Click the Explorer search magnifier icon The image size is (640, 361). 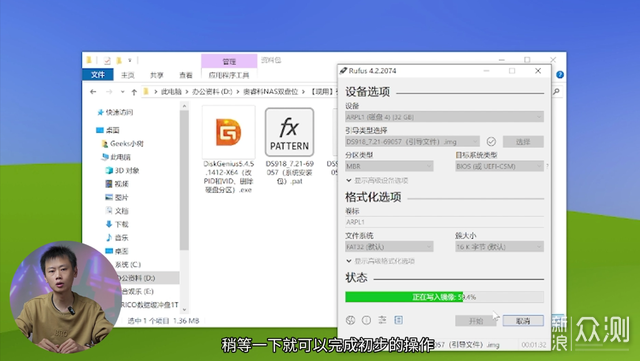(x=556, y=92)
